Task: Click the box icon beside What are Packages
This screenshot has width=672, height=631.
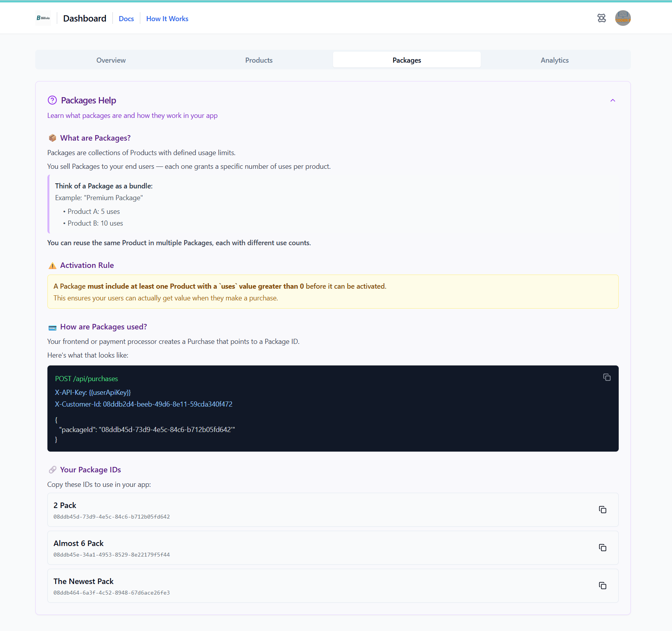Action: pos(53,138)
